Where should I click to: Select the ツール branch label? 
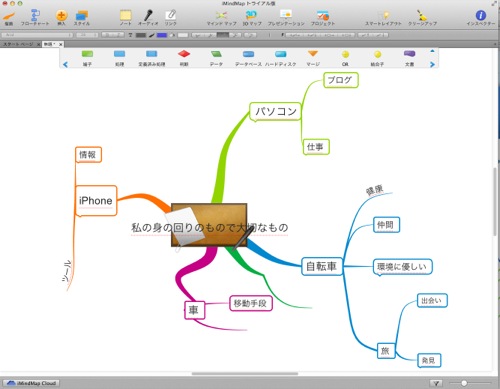[67, 271]
